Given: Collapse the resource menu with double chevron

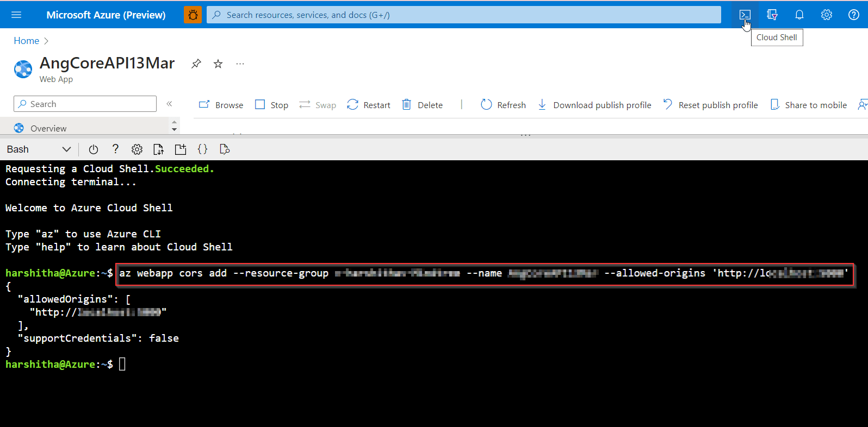Looking at the screenshot, I should pos(169,104).
